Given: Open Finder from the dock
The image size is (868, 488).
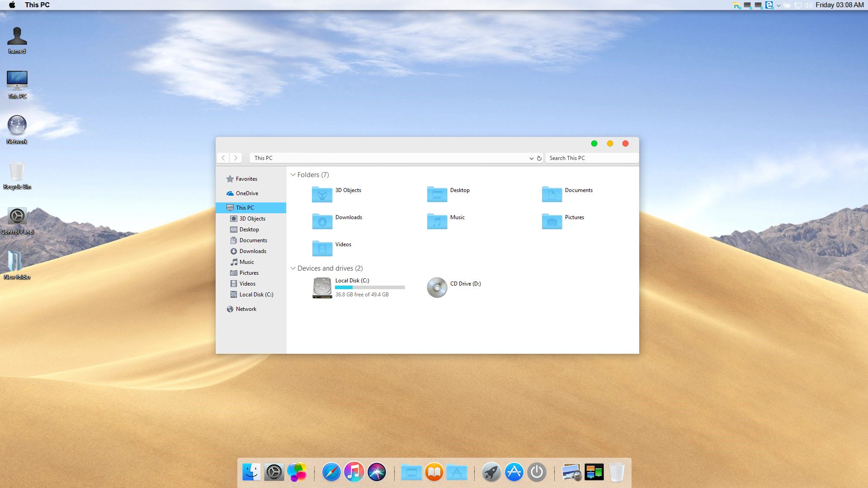Looking at the screenshot, I should click(250, 471).
